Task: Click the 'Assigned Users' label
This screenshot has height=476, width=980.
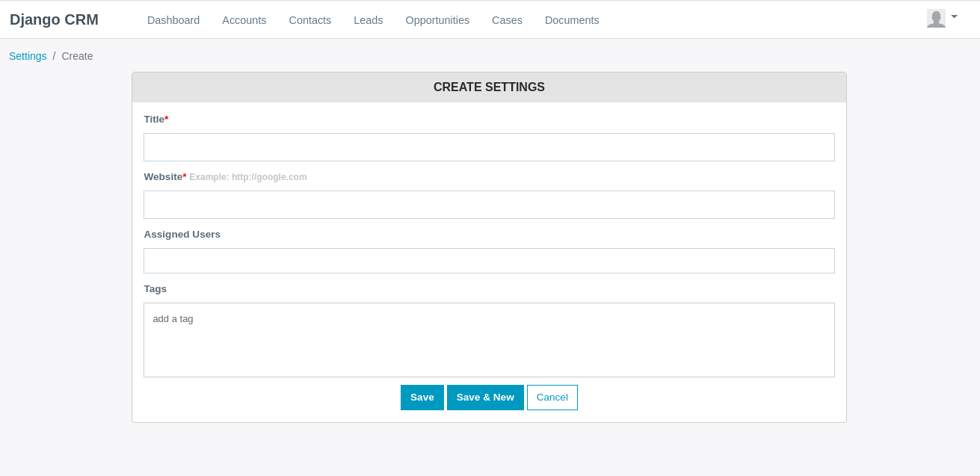Action: (182, 235)
